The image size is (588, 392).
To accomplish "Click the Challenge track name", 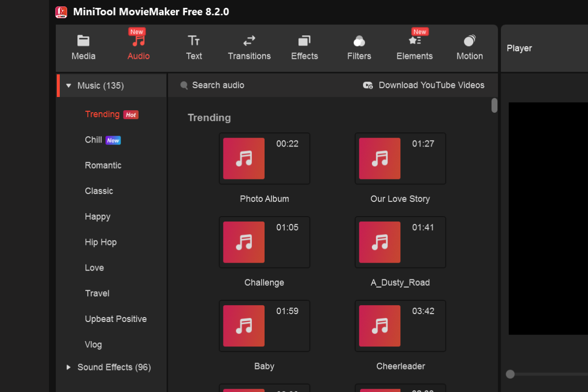I will [264, 283].
